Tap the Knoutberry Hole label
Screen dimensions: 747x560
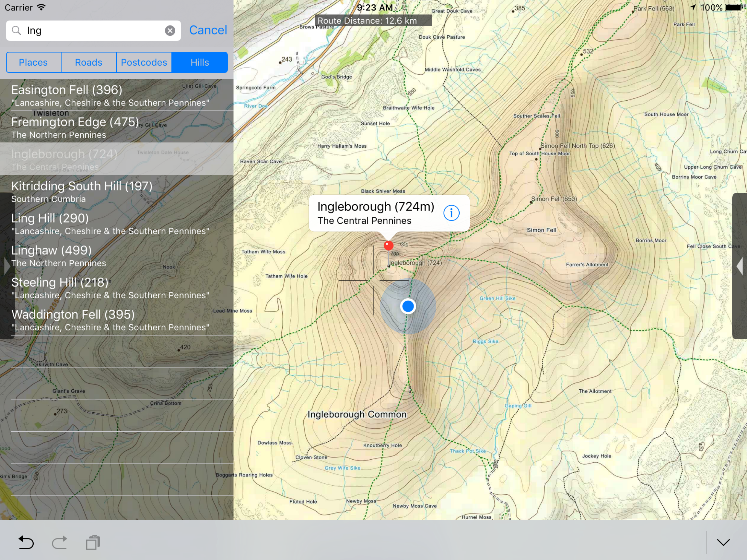pyautogui.click(x=383, y=445)
